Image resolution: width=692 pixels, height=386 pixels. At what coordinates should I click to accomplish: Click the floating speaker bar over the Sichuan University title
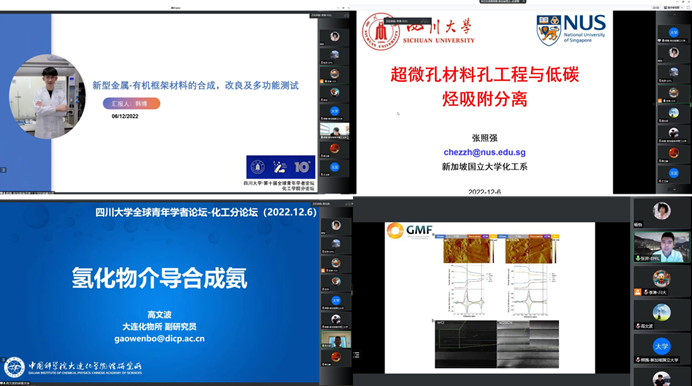(x=407, y=21)
